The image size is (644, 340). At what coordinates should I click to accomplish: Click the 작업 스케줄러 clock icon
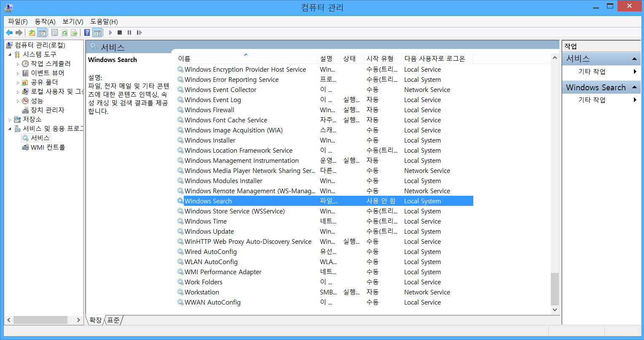pyautogui.click(x=25, y=64)
